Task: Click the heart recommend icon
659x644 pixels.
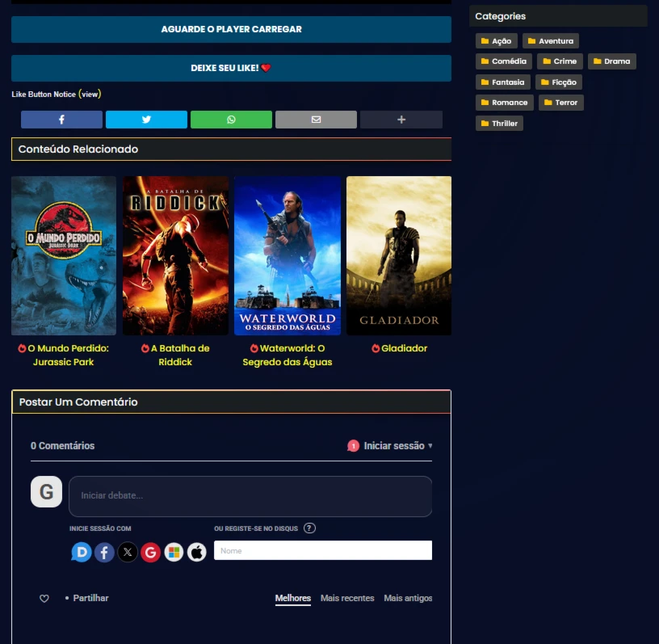Action: click(44, 598)
